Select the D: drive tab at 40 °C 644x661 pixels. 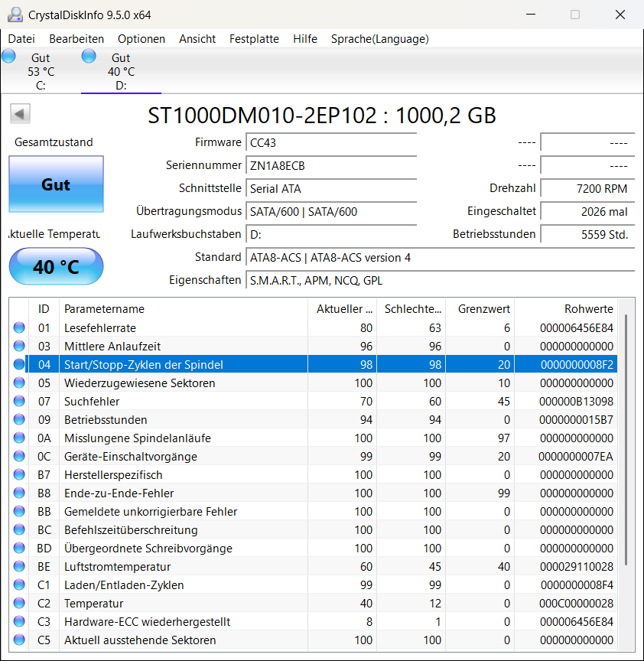(121, 71)
